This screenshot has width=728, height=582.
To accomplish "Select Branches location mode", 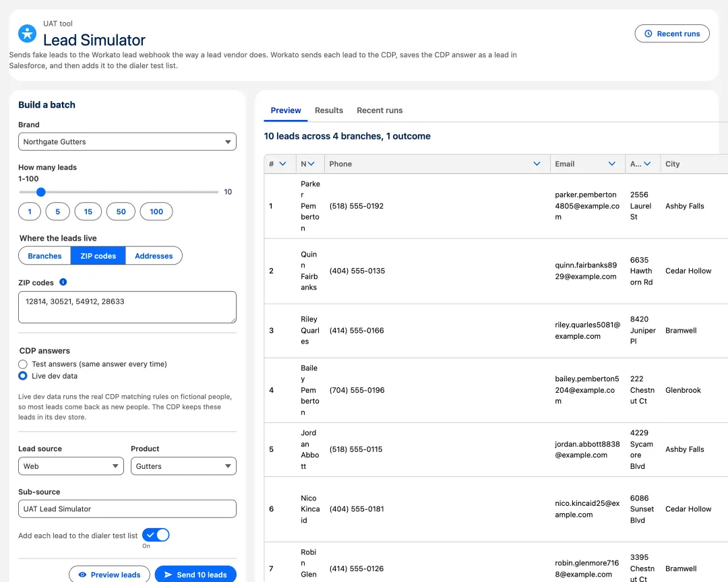I will 44,256.
